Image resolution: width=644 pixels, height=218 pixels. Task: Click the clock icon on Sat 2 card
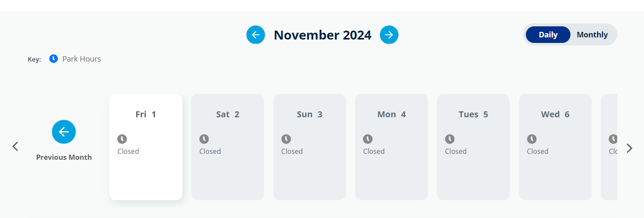[x=204, y=139]
